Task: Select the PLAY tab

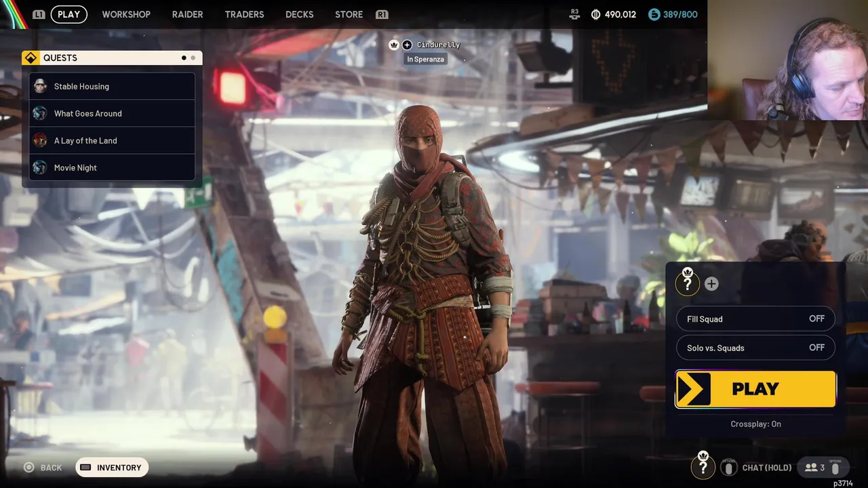Action: point(68,14)
